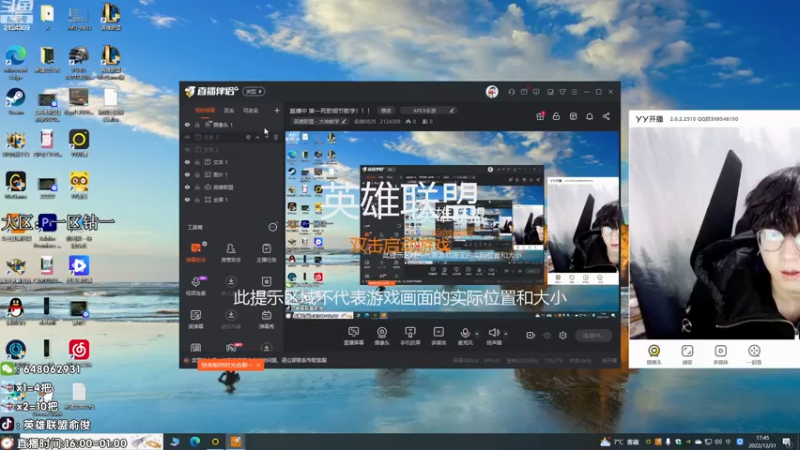This screenshot has width=800, height=450.
Task: Expand microphone options arrow next to 麦克风
Action: (477, 334)
